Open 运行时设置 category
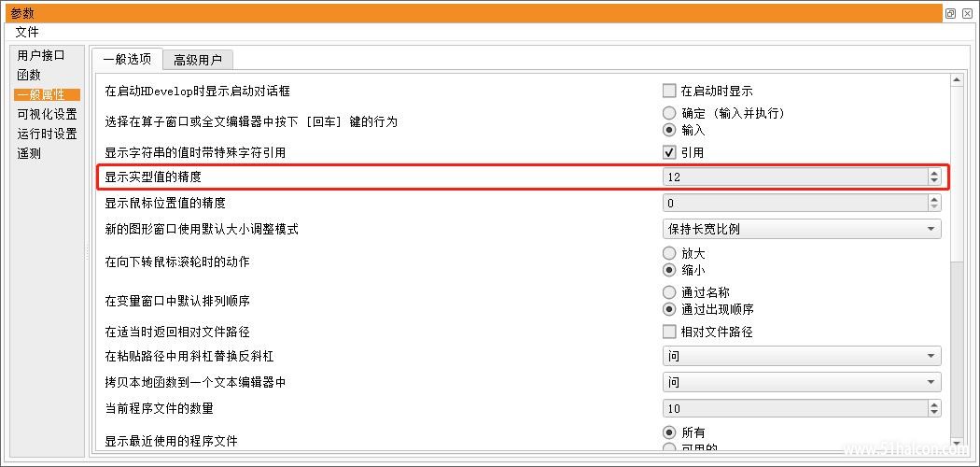Screen dimensions: 980x467 [x=47, y=134]
